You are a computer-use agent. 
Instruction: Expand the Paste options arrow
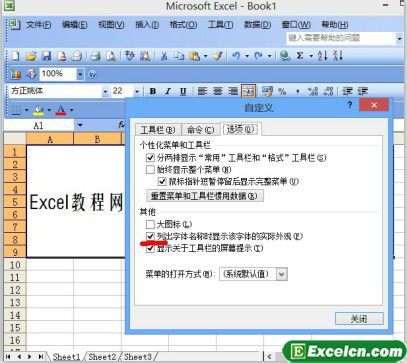[x=205, y=56]
